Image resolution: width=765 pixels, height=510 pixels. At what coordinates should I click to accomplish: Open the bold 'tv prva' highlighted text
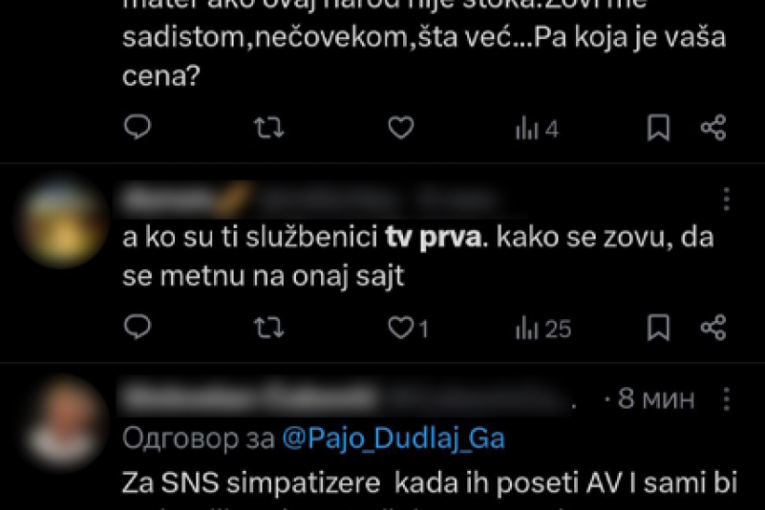click(x=433, y=238)
